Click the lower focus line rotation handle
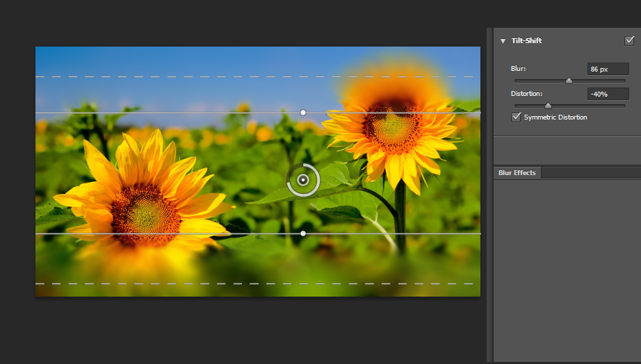 [x=302, y=233]
